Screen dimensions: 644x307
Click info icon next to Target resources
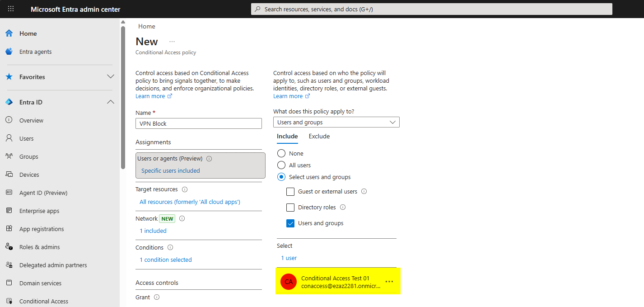(185, 189)
